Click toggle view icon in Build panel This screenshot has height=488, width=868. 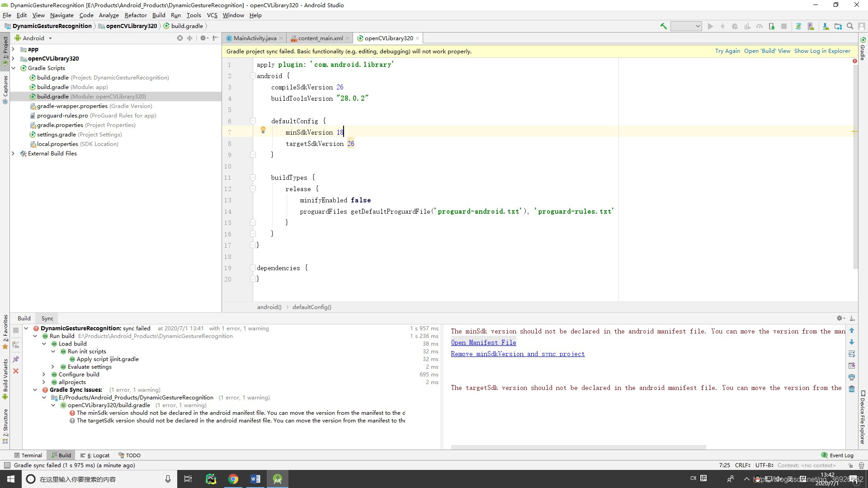click(x=16, y=345)
